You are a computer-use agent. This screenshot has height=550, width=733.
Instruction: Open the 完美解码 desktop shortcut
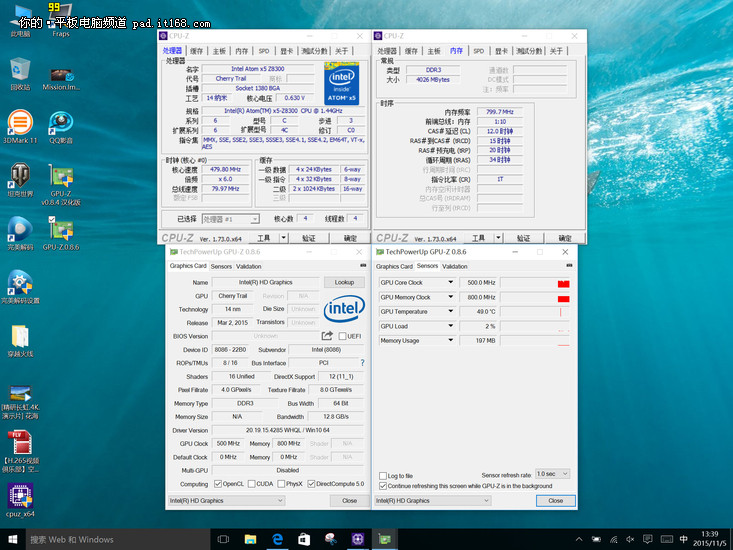coord(20,233)
